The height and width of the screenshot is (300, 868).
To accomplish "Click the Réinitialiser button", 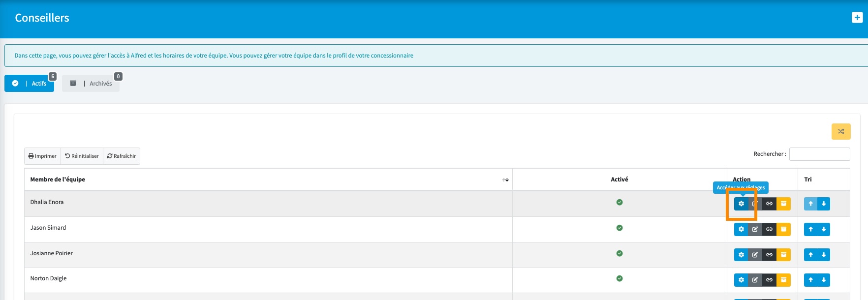I will pos(82,156).
